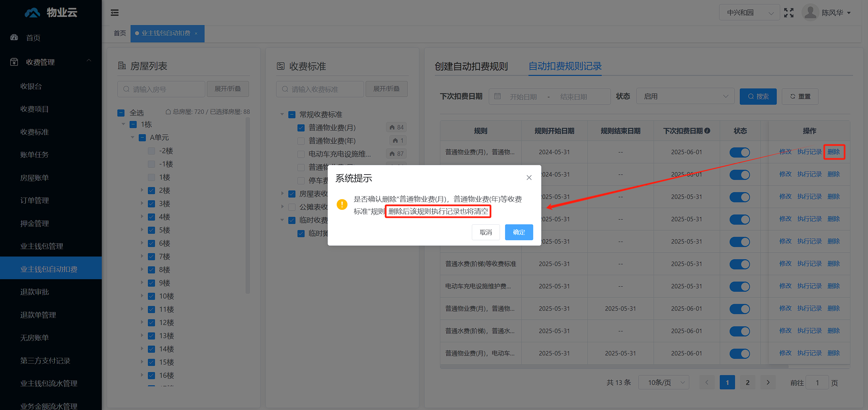Expand the 16楼 tree node

click(142, 375)
